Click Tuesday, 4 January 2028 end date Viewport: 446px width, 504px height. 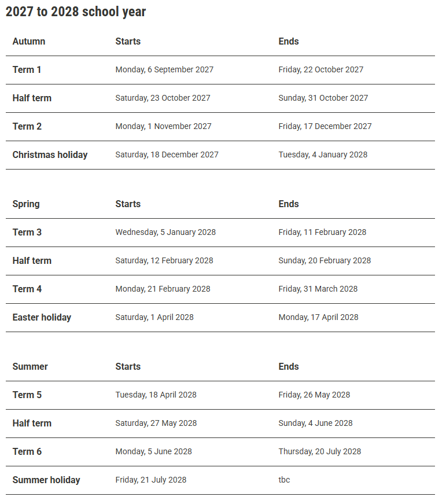323,155
